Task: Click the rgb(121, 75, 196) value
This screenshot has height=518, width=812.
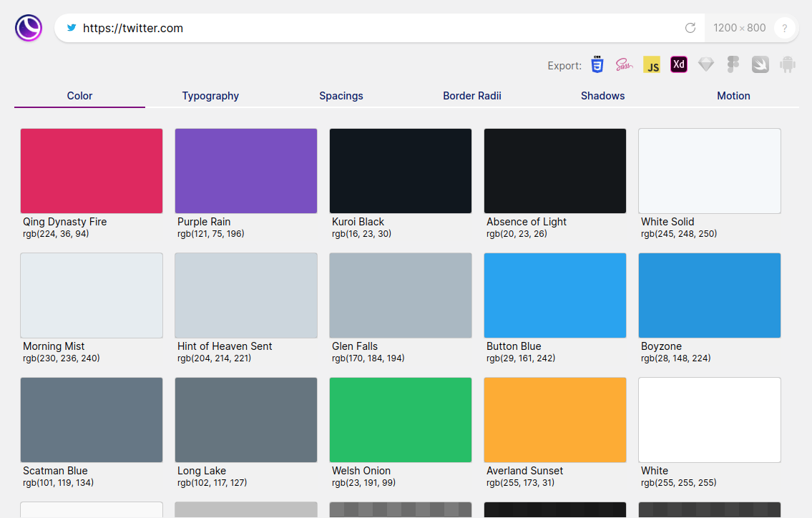Action: [211, 234]
